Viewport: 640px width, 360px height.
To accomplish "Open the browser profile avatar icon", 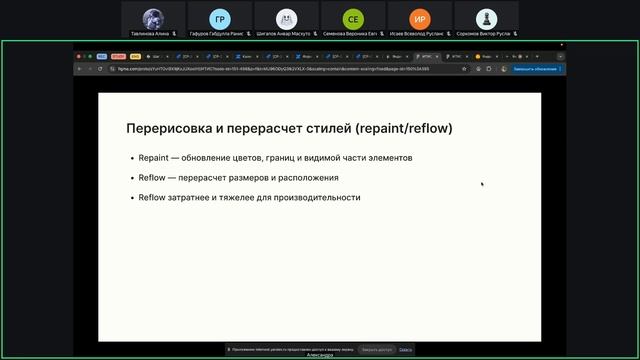I will (x=504, y=69).
